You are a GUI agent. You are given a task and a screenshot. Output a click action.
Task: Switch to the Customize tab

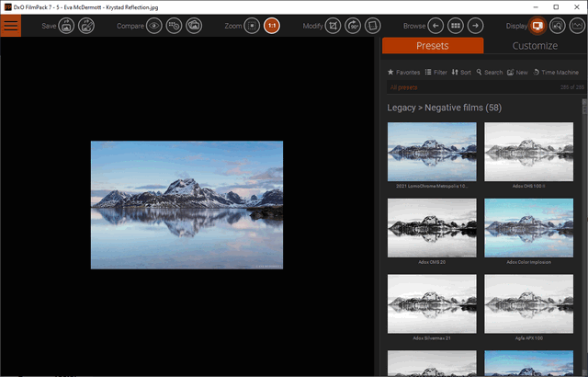[534, 45]
